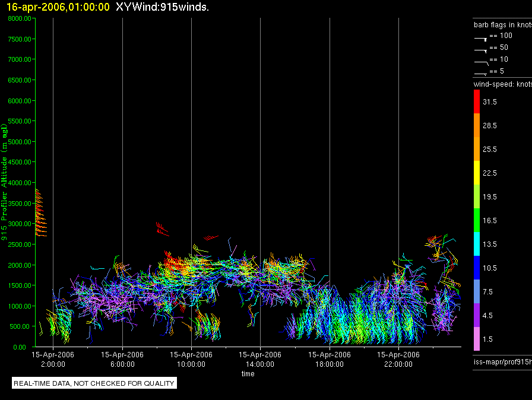Click the 10:00:00 time axis label
The width and height of the screenshot is (532, 400).
click(x=191, y=364)
